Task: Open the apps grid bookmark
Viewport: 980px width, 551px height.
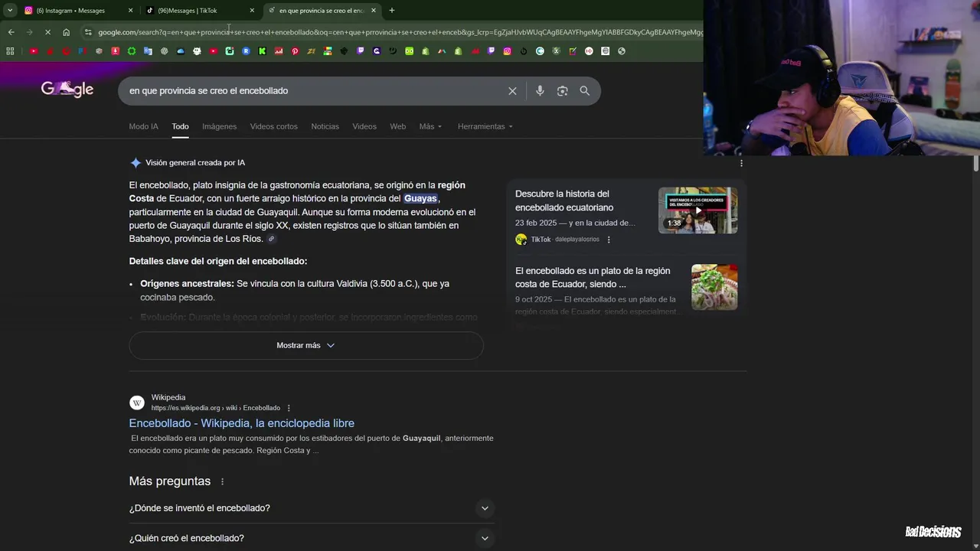Action: 10,51
